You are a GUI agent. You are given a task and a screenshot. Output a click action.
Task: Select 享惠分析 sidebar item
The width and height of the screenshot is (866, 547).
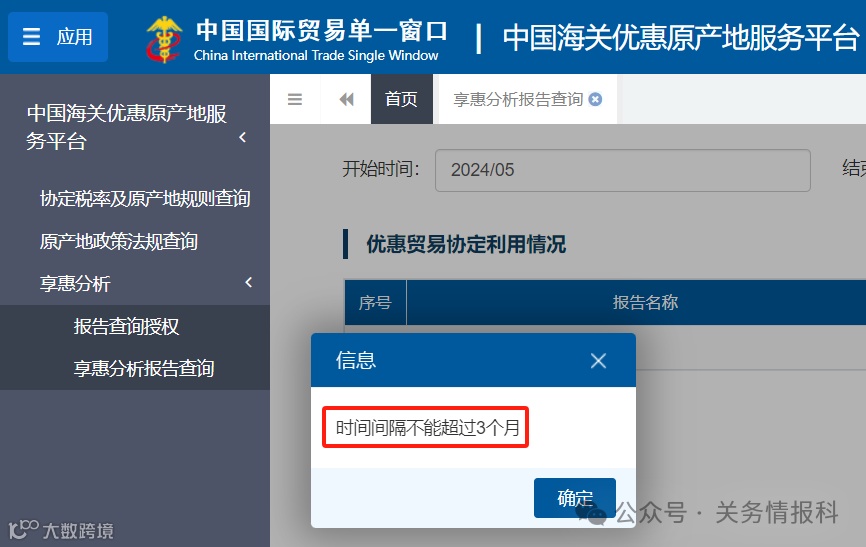75,283
